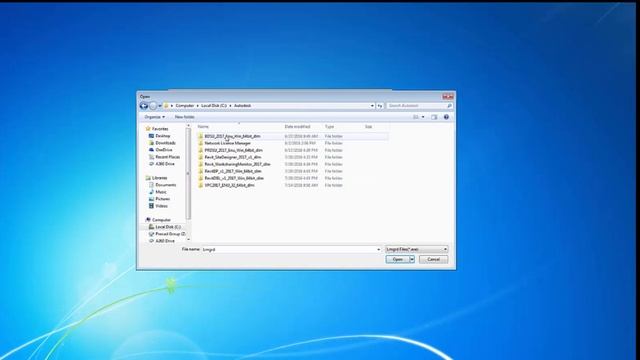Open OneDrive in the navigation pane
Image resolution: width=640 pixels, height=360 pixels.
point(164,150)
